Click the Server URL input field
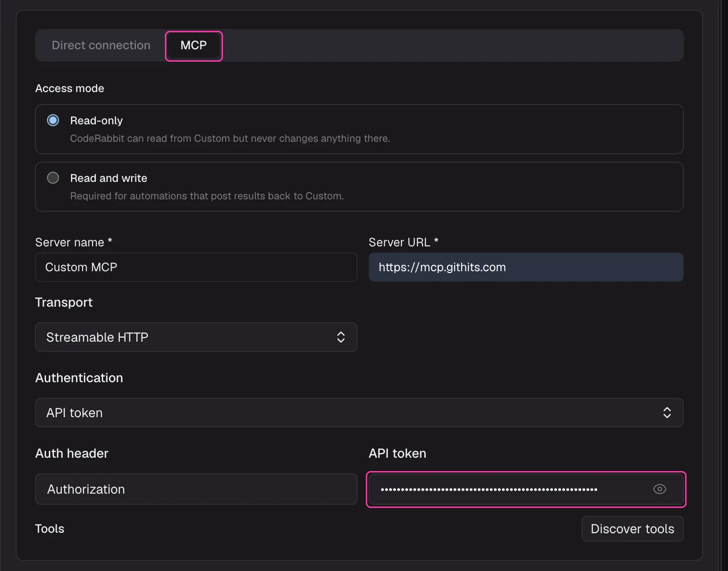This screenshot has height=571, width=728. [526, 267]
